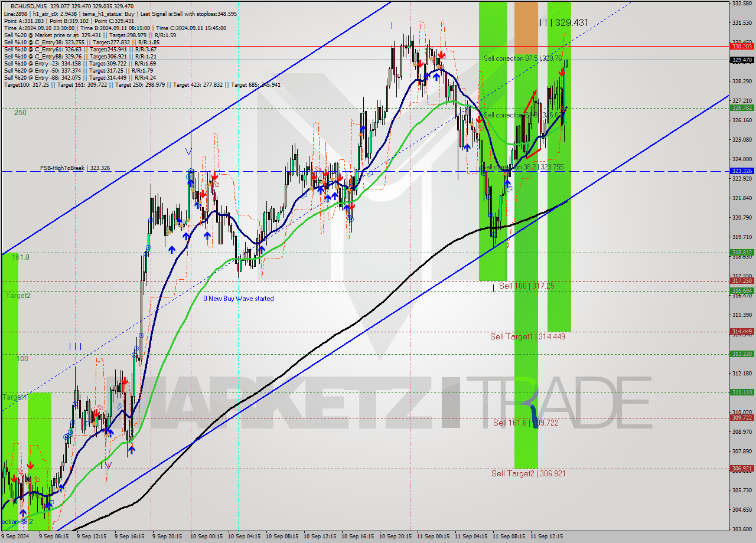Select the green 311.110 price tag

tap(742, 392)
